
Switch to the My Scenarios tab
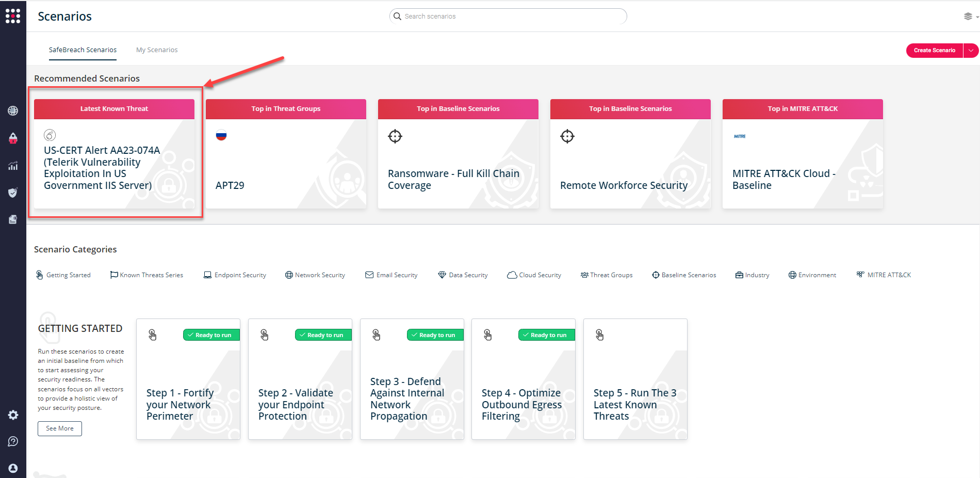click(x=156, y=50)
